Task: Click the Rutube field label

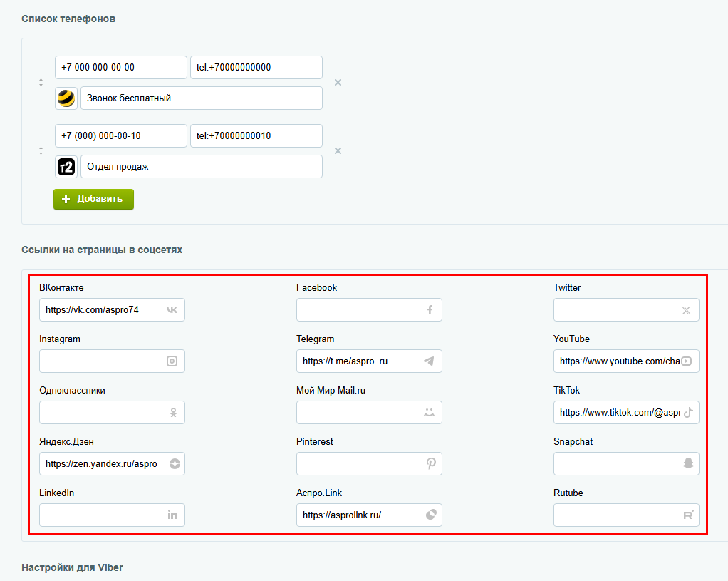Action: click(x=568, y=493)
